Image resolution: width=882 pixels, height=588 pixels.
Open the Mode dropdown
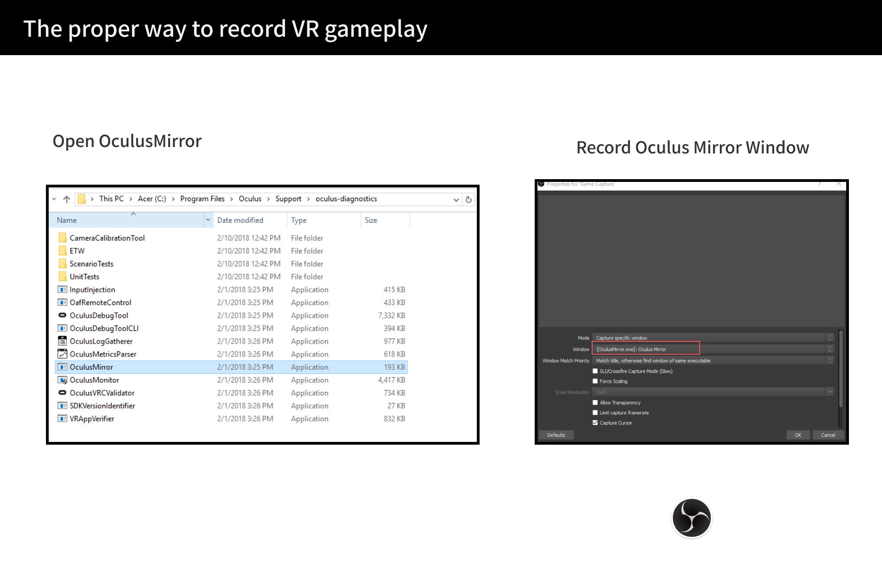(712, 338)
